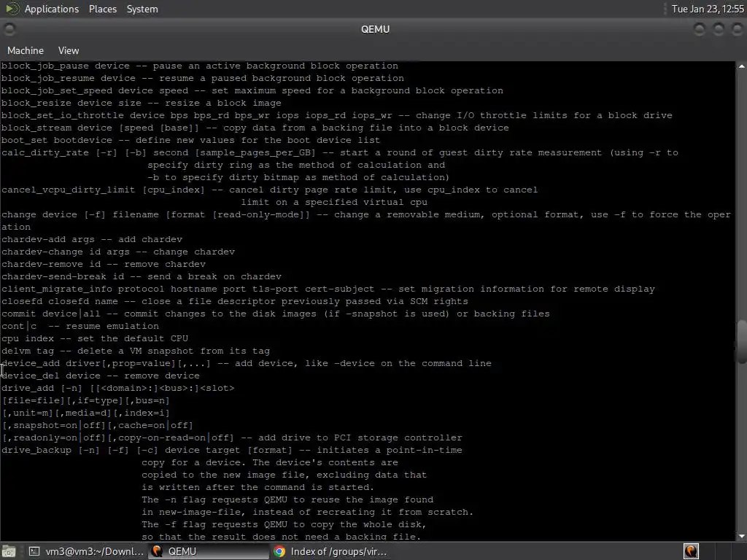
Task: Click the '[,unit=m][,media=d][,index=i]' line
Action: pos(86,413)
